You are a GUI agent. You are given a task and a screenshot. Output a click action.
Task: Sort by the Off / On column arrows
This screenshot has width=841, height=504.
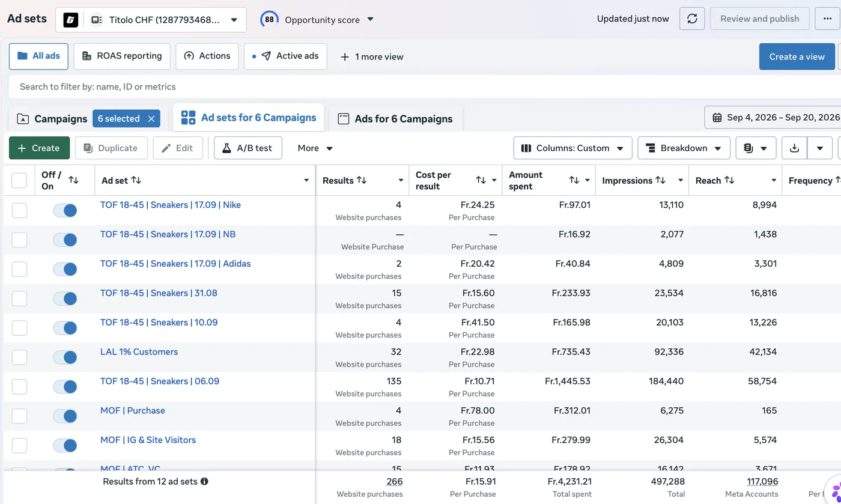click(x=73, y=180)
